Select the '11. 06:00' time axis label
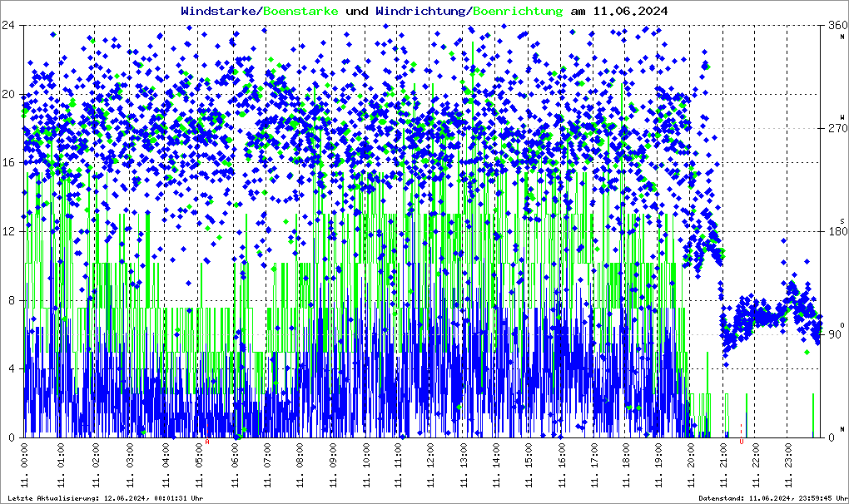This screenshot has height=504, width=849. tap(236, 466)
